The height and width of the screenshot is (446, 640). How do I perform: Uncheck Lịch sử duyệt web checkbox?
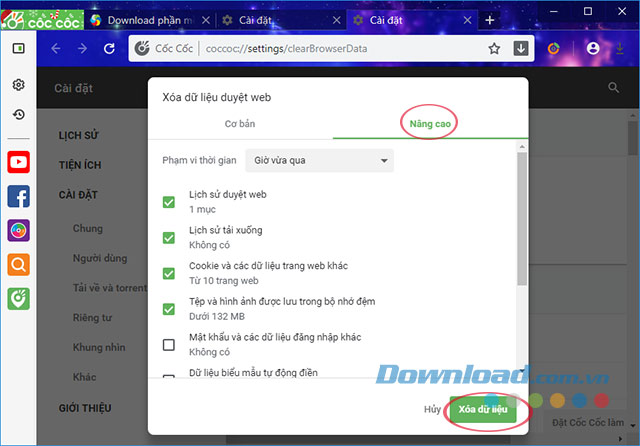click(169, 202)
